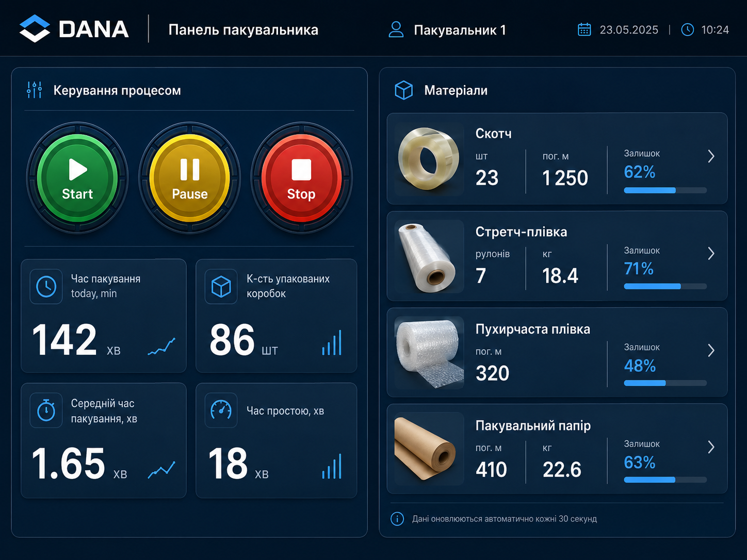The image size is (747, 560).
Task: Open the bubble wrap roll thumbnail
Action: (429, 353)
